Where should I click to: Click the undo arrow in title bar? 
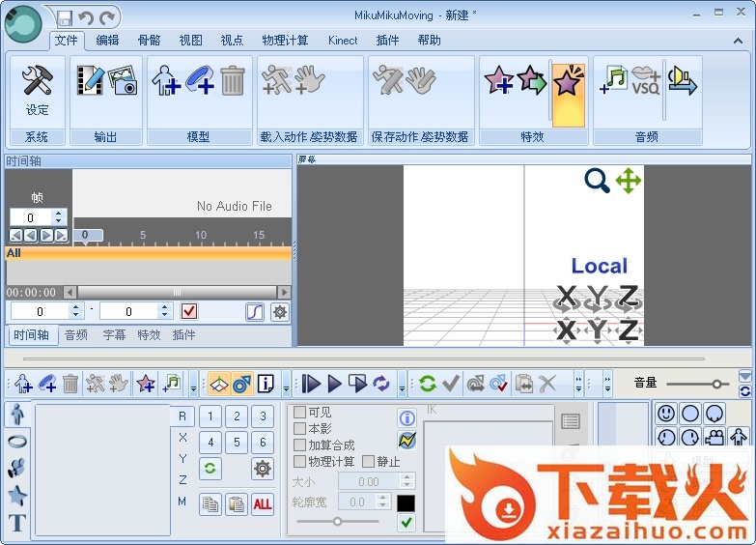click(86, 18)
